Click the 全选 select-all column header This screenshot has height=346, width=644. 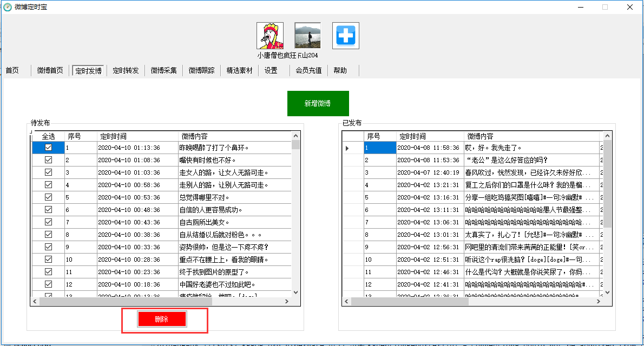[x=48, y=136]
